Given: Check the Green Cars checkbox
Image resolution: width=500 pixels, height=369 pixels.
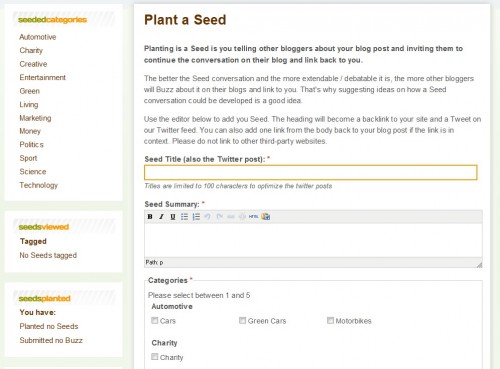Looking at the screenshot, I should tap(242, 320).
